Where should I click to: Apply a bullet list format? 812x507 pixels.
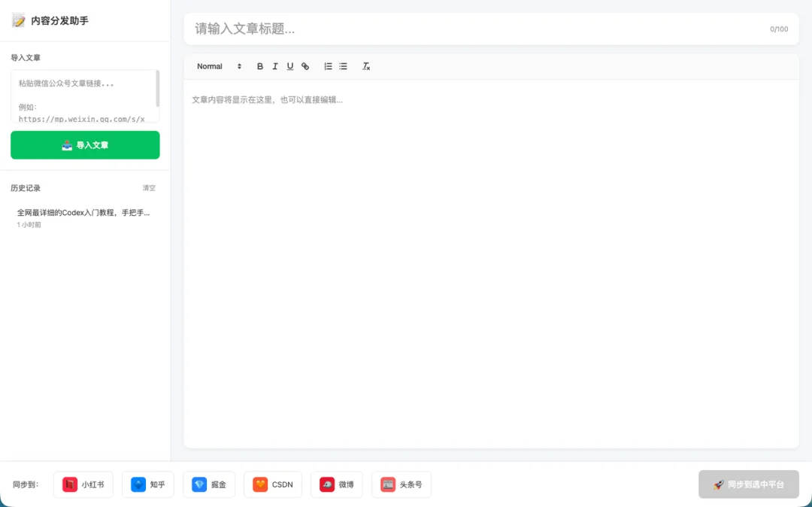(344, 66)
